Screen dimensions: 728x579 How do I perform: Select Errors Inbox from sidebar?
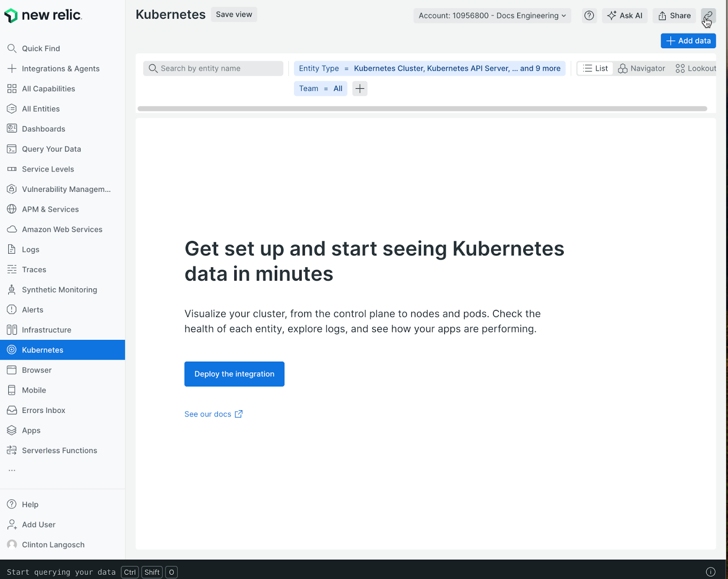point(43,410)
